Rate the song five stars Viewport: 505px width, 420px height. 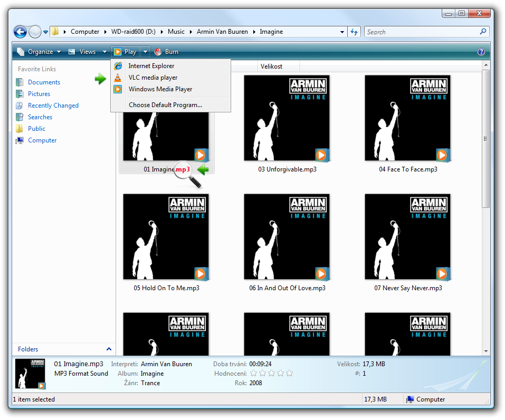[290, 373]
